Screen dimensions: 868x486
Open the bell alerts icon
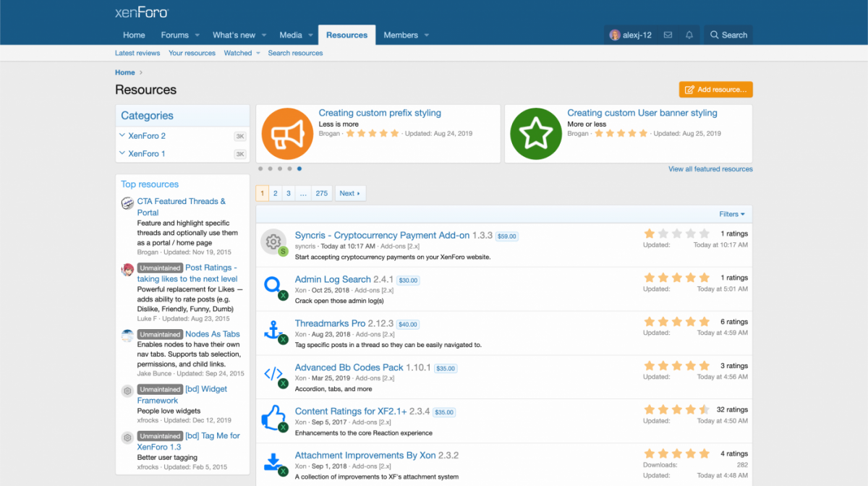[x=689, y=35]
